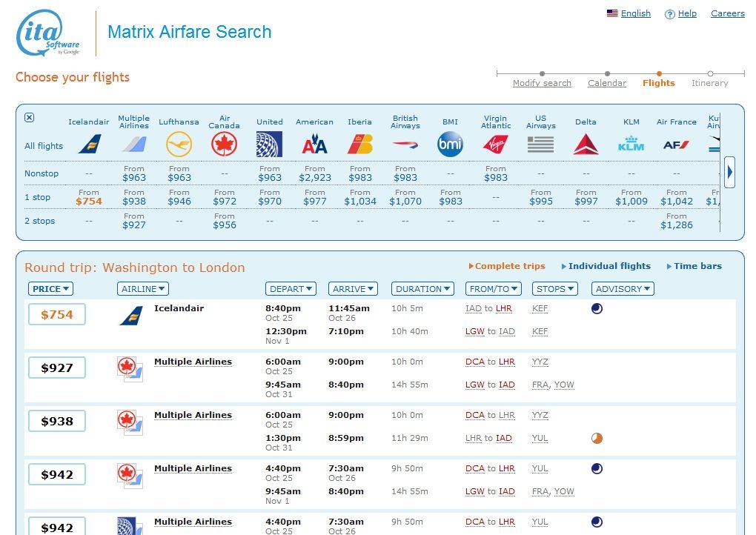Open the Modify search link
This screenshot has width=756, height=535.
pos(542,83)
